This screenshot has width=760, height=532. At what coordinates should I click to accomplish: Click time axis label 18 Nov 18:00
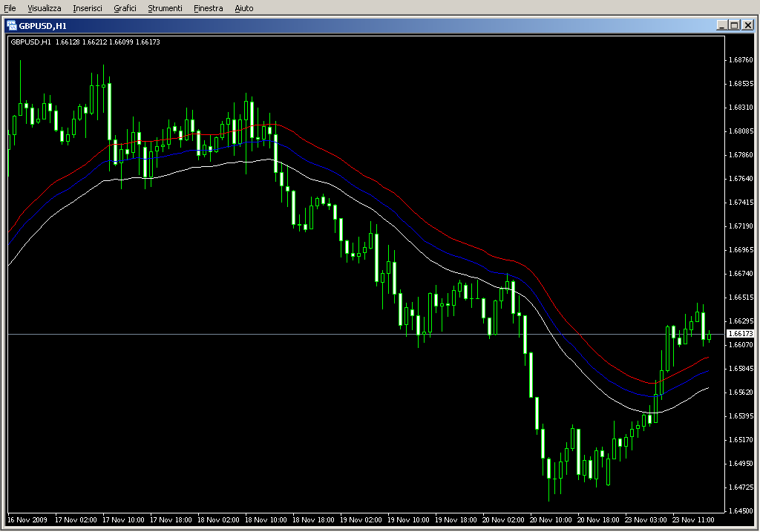tap(313, 520)
